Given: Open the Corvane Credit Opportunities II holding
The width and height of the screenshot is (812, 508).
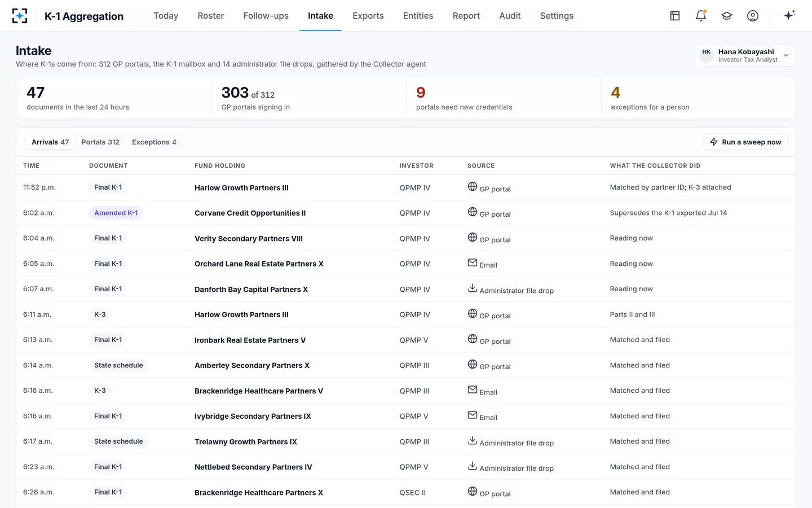Looking at the screenshot, I should (x=250, y=213).
